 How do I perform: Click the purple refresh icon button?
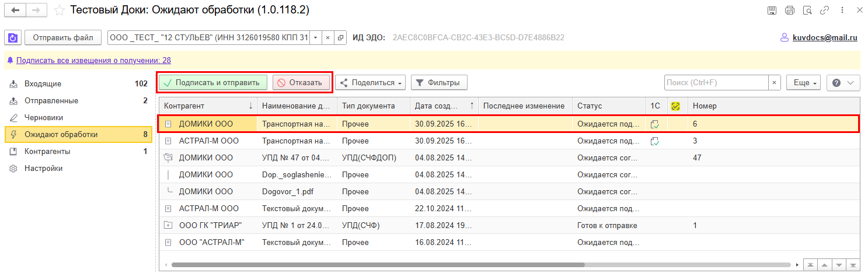(x=12, y=38)
